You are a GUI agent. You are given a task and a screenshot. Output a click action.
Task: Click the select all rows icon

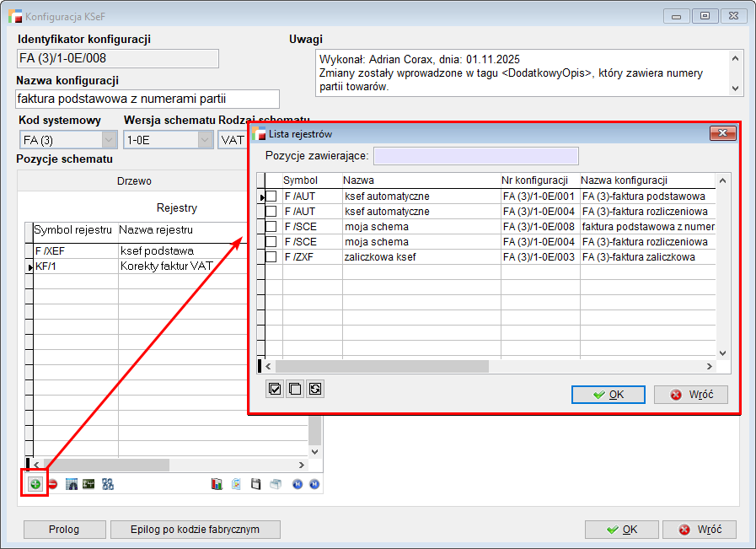point(275,389)
